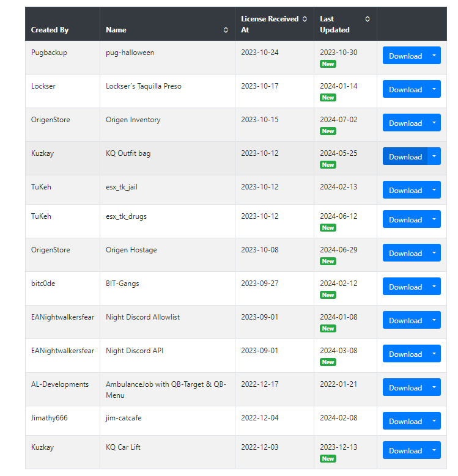Screen dimensions: 458x476
Task: Select esx_tk_jail name text
Action: [122, 187]
